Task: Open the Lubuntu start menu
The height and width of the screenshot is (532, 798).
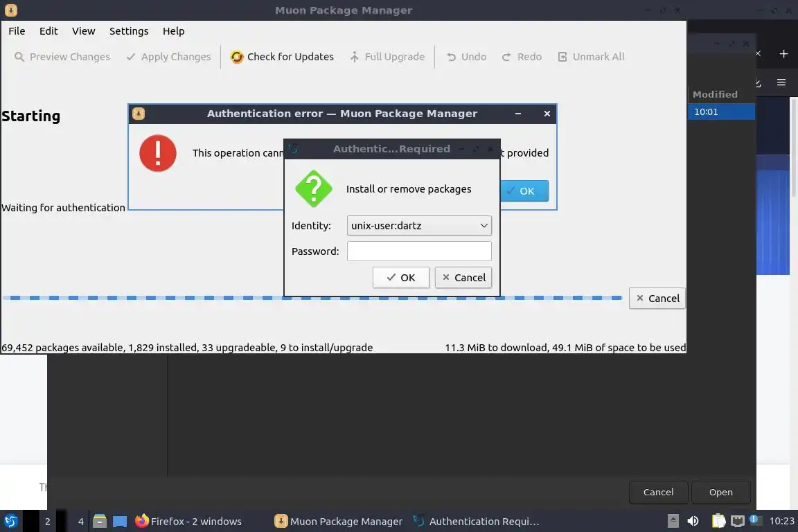Action: [10, 522]
